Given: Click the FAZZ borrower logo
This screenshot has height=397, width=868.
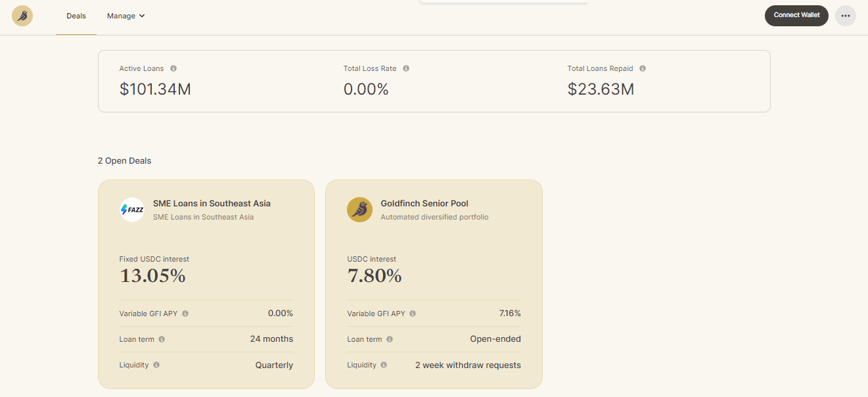Looking at the screenshot, I should (132, 210).
